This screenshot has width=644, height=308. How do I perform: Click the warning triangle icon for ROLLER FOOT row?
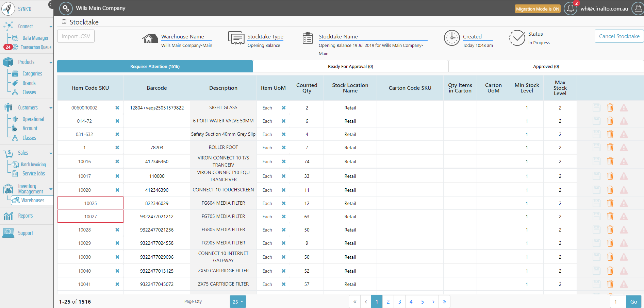(624, 148)
